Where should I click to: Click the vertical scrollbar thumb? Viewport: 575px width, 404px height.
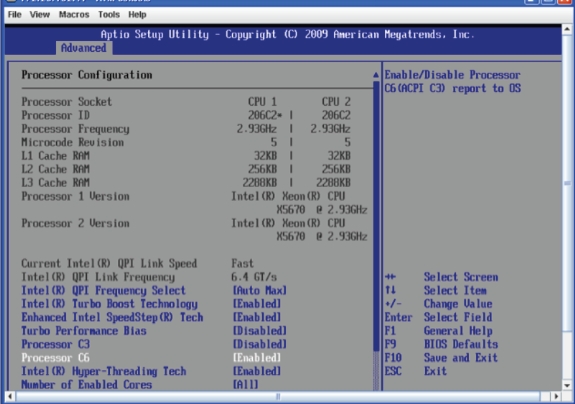click(x=567, y=183)
